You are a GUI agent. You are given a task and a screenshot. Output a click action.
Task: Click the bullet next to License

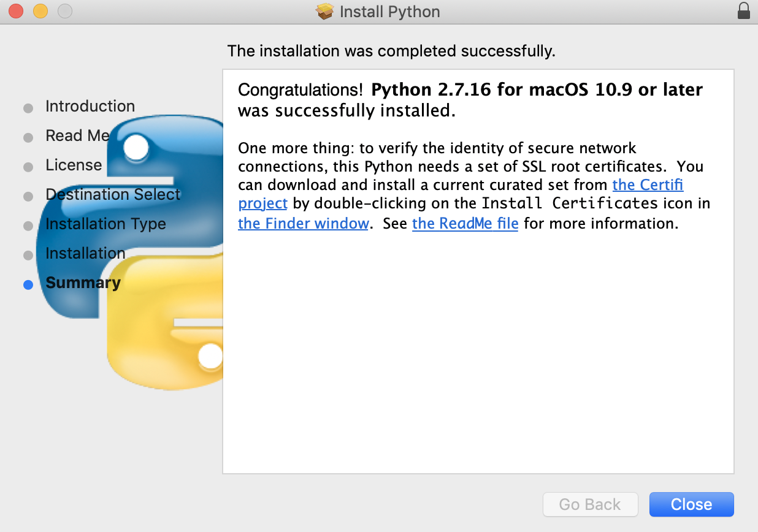pyautogui.click(x=28, y=167)
